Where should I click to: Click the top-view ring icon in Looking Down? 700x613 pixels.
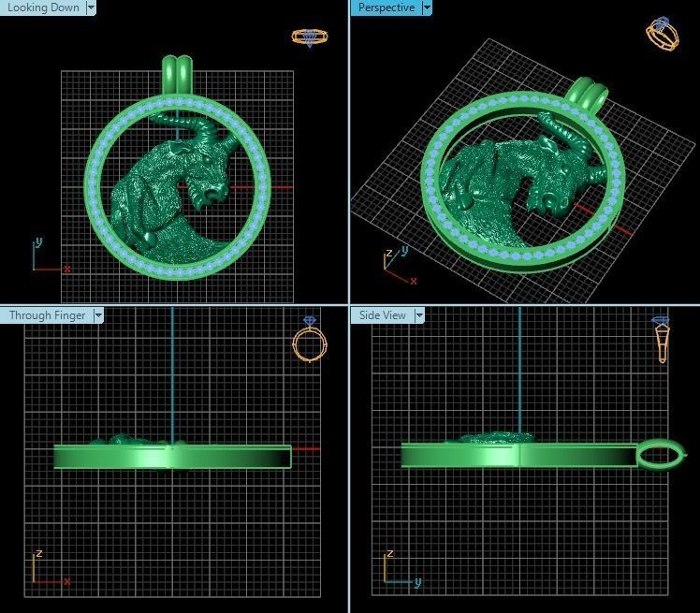[x=310, y=37]
